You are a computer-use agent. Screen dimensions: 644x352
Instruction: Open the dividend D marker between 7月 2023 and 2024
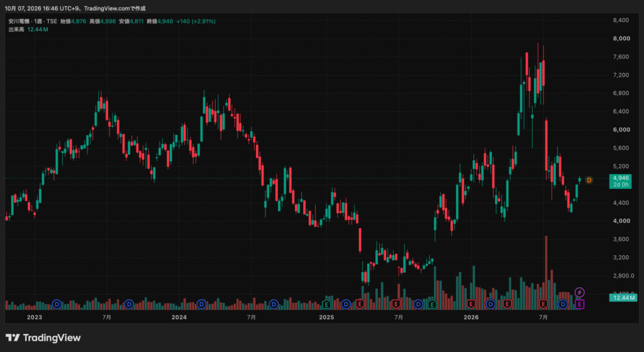pyautogui.click(x=129, y=304)
